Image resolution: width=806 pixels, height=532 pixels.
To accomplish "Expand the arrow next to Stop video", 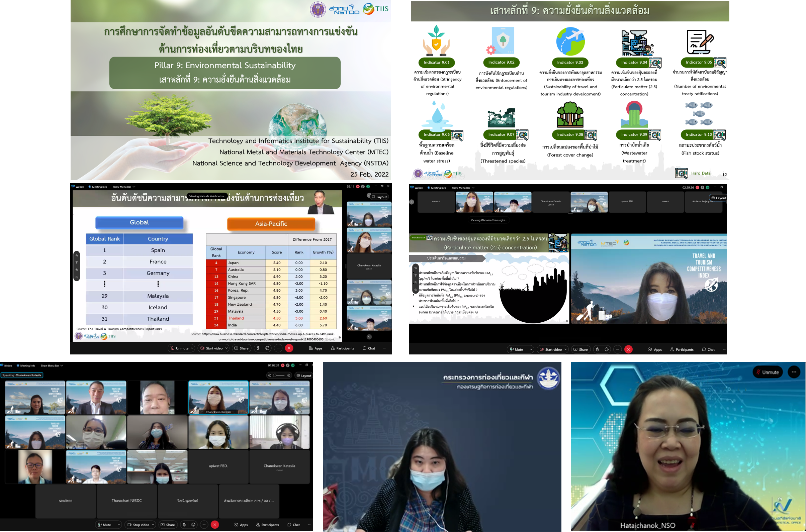I will tap(153, 525).
